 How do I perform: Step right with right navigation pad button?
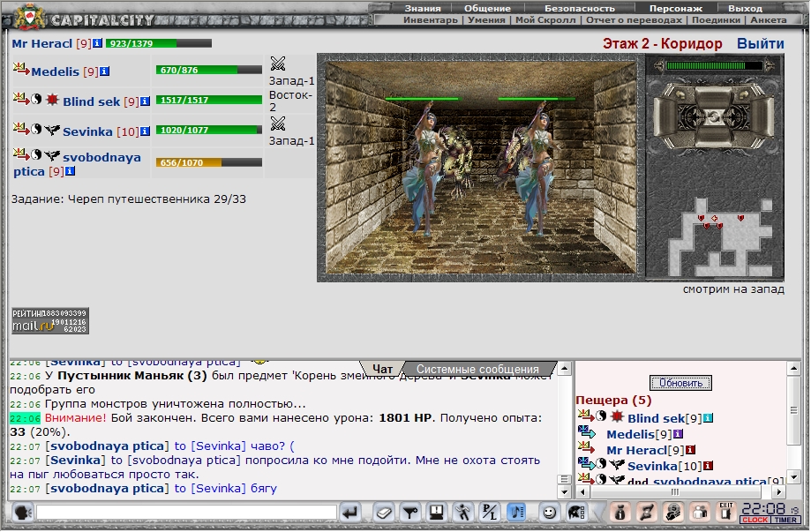pos(762,117)
